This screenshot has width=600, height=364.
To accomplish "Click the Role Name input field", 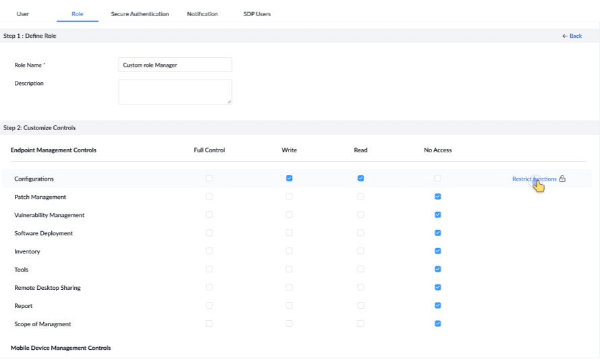I will pos(175,65).
